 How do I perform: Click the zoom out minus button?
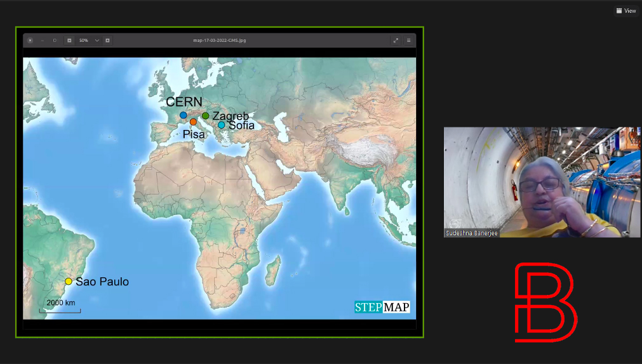pos(69,41)
